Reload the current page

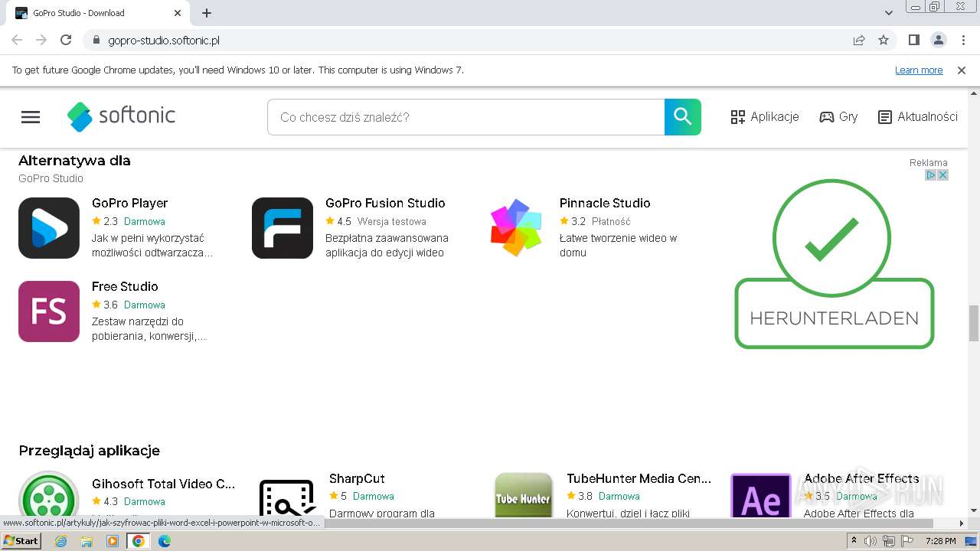tap(66, 40)
